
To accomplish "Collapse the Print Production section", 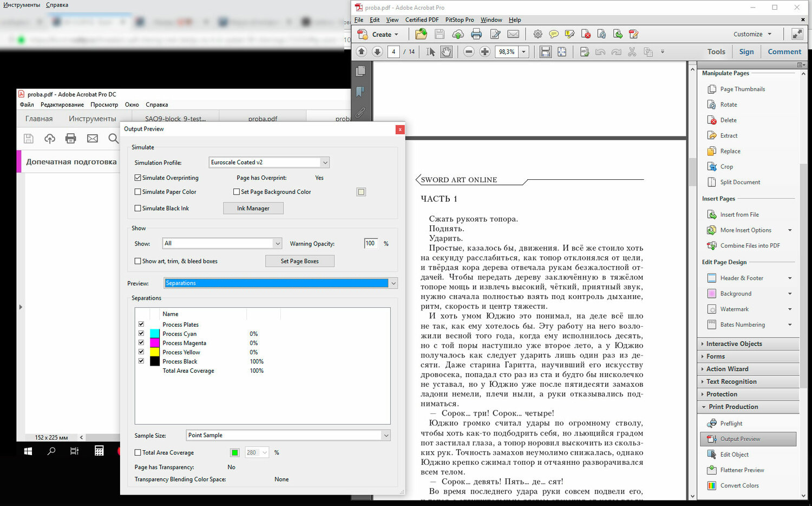I will click(x=749, y=407).
